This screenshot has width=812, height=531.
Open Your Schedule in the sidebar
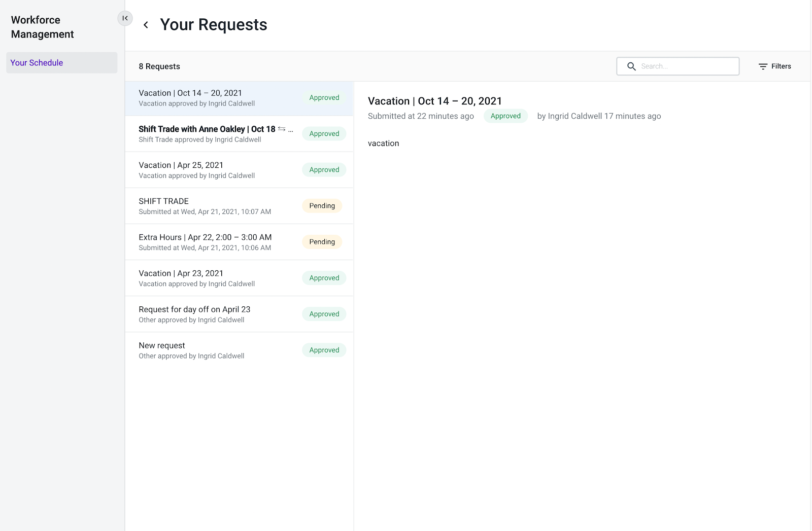62,63
